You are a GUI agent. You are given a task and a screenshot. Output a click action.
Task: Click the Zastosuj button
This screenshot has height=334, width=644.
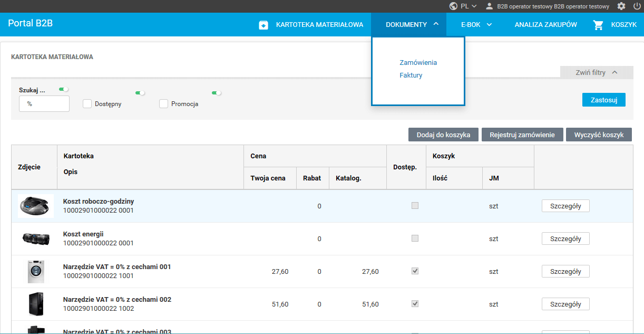coord(604,100)
